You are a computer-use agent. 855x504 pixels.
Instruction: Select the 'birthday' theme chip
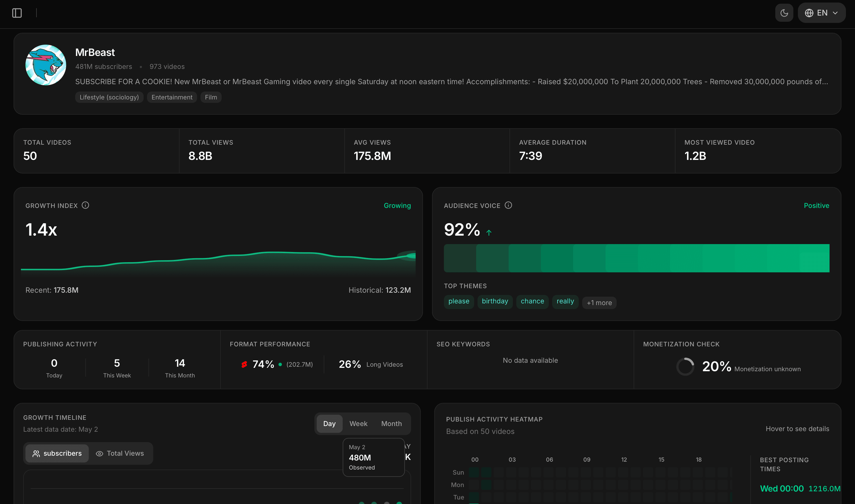coord(495,301)
